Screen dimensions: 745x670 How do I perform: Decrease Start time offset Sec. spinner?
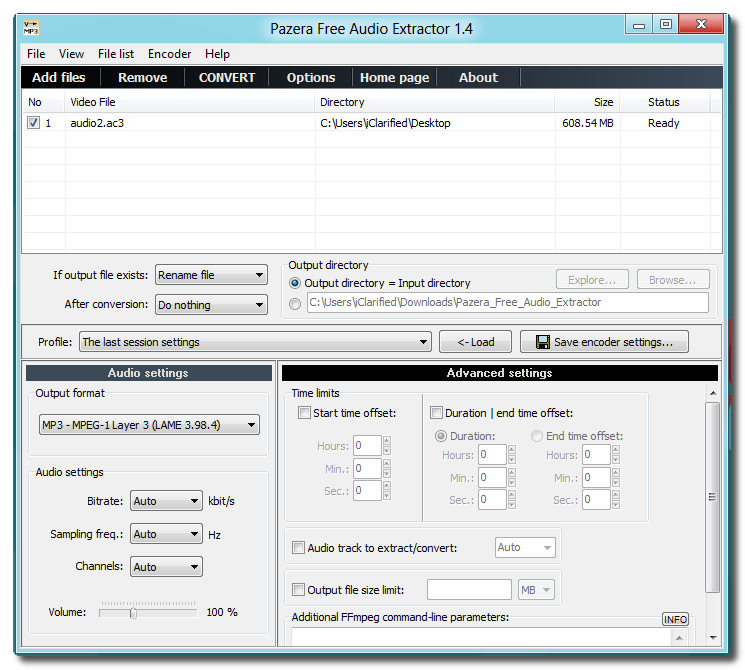click(387, 496)
